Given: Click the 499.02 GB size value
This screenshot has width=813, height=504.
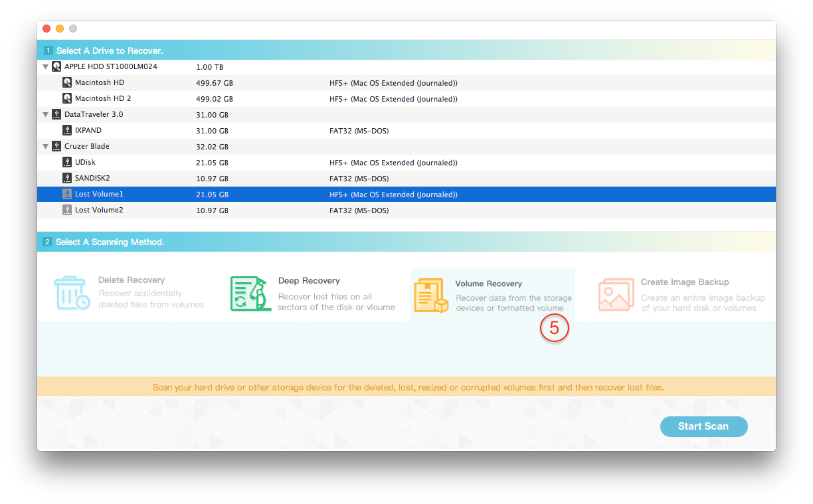Looking at the screenshot, I should pos(215,99).
